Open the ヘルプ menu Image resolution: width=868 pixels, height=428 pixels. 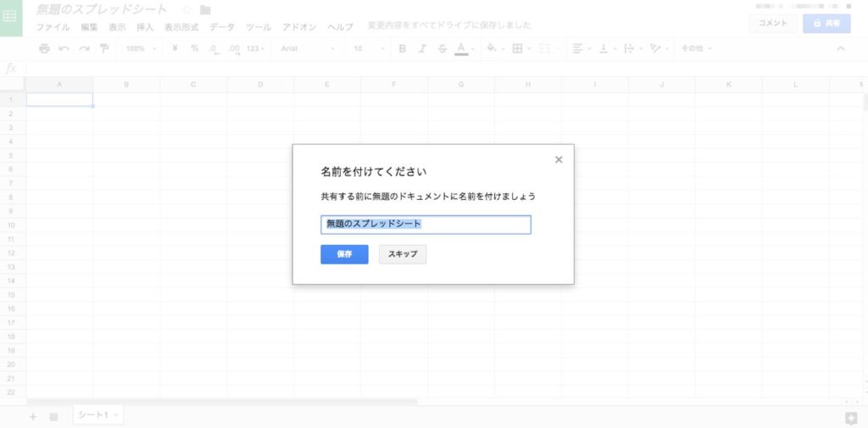[340, 26]
